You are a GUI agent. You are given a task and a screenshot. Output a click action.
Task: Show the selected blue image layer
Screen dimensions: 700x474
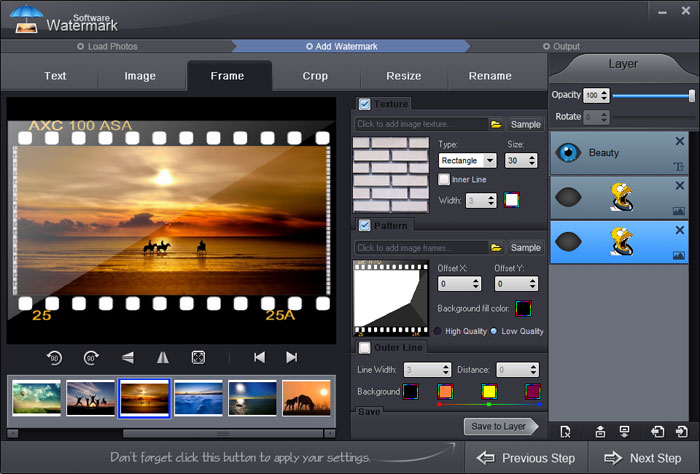tap(568, 242)
